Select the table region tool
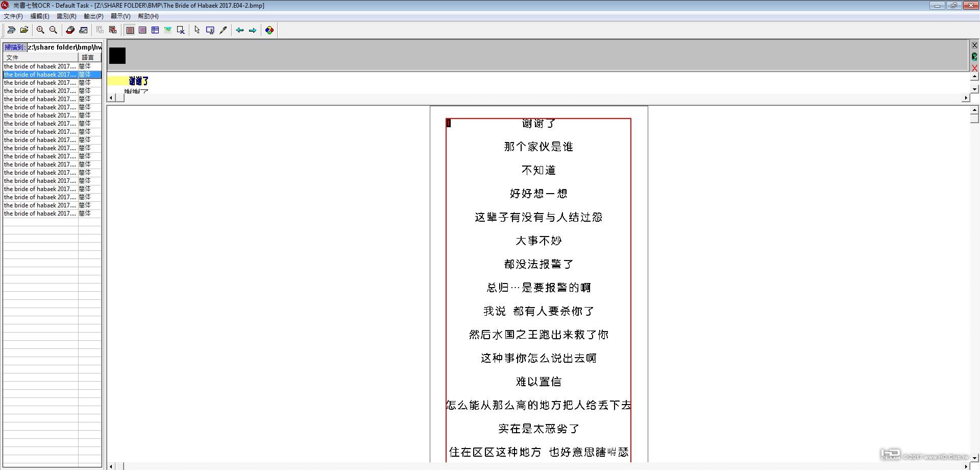 point(155,30)
